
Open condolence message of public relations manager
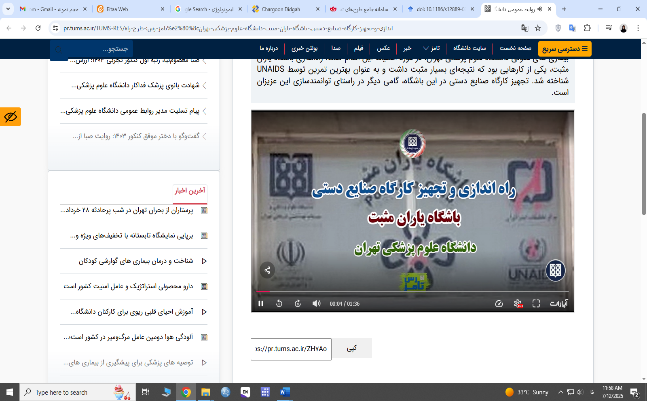130,111
